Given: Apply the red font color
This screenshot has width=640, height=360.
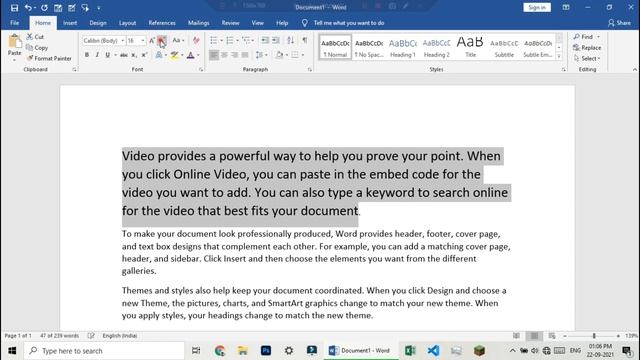Looking at the screenshot, I should point(191,55).
